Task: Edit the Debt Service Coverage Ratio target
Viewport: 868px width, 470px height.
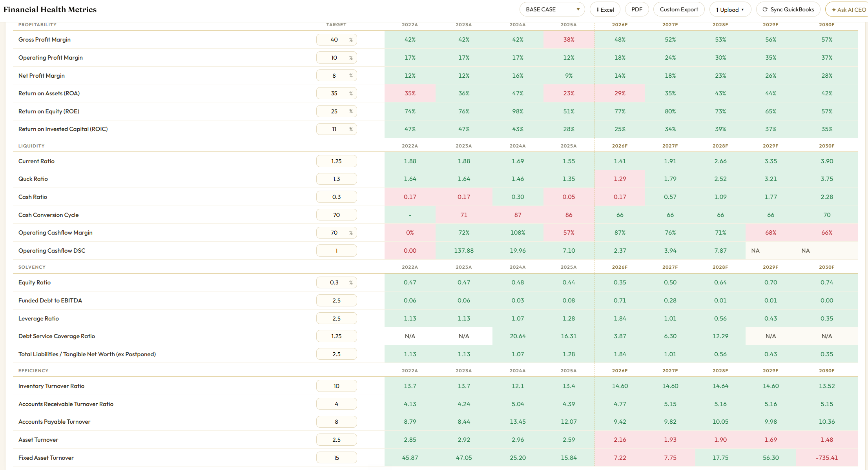Action: point(336,336)
